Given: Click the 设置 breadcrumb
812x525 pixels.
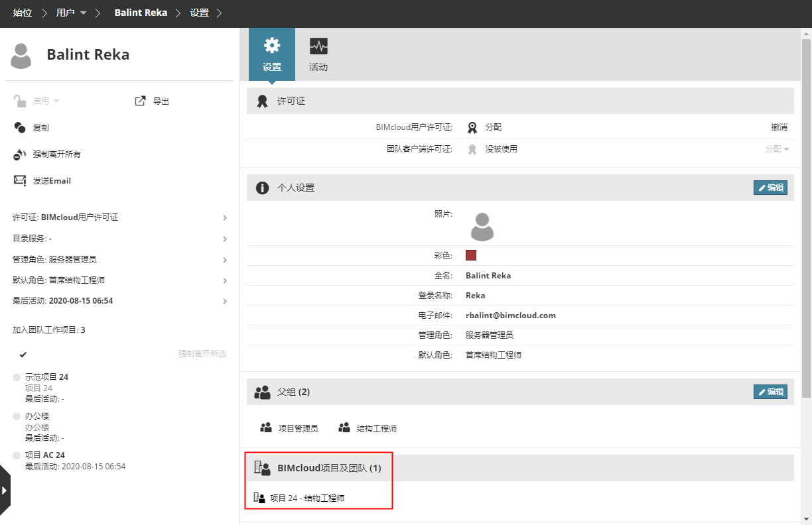Looking at the screenshot, I should (200, 13).
